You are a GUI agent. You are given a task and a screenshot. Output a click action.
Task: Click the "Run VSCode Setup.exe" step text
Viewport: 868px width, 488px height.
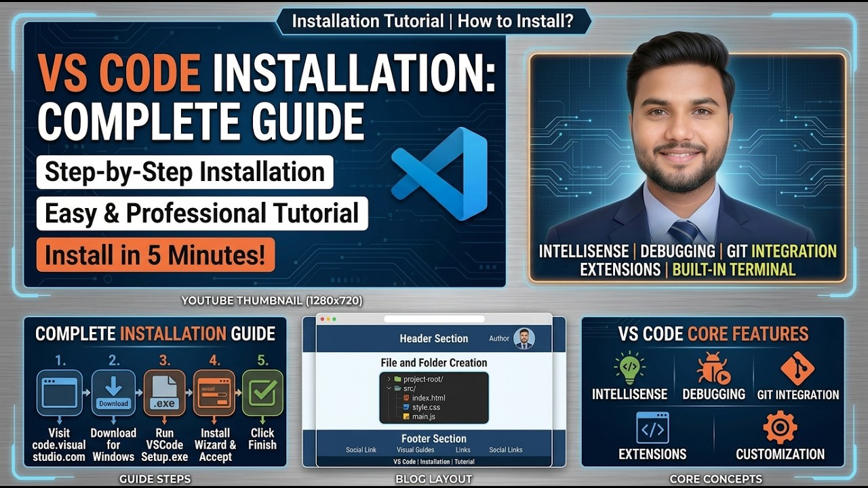(165, 445)
